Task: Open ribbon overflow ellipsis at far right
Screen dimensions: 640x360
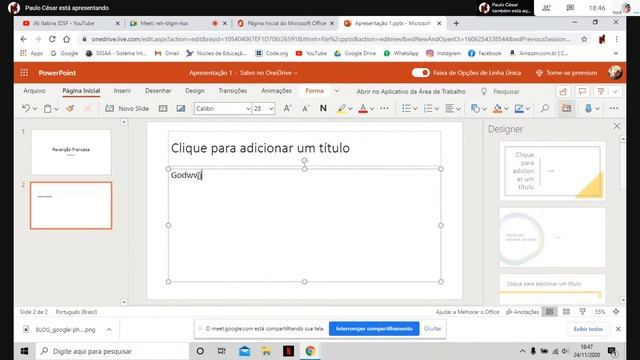Action: [614, 108]
